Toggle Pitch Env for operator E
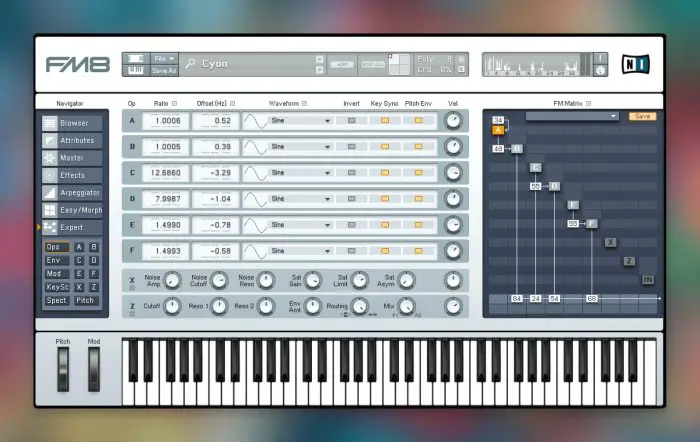The width and height of the screenshot is (700, 442). coord(418,225)
